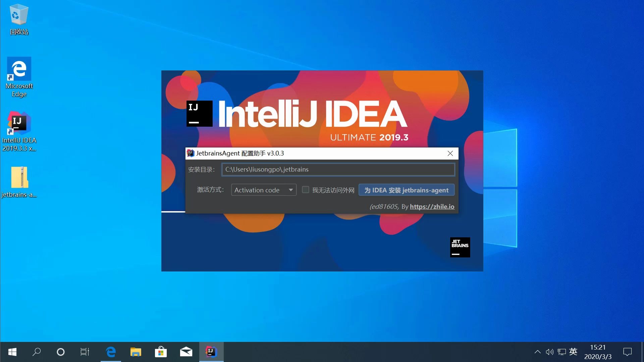
Task: Select the IntelliJ IDEA 2019.3.3 desktop shortcut
Action: [x=19, y=131]
